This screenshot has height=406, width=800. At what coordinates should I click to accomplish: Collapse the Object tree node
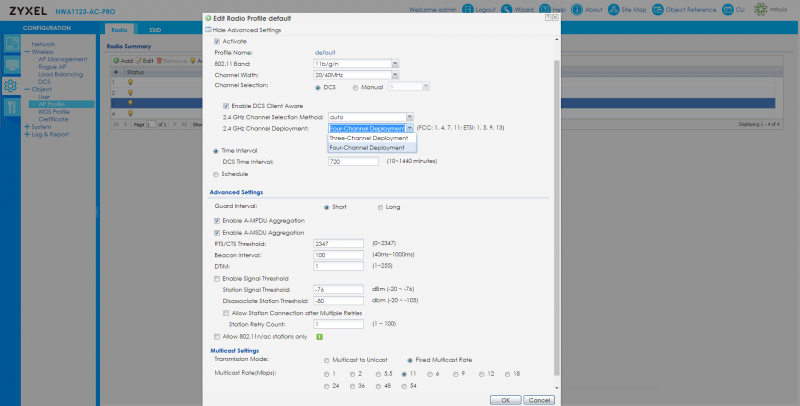[27, 89]
